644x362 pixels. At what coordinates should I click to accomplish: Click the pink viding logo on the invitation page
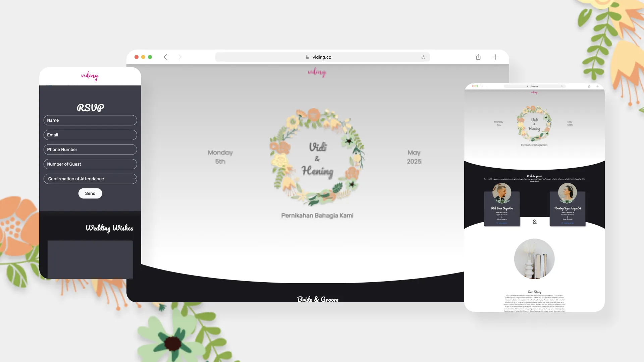[317, 72]
